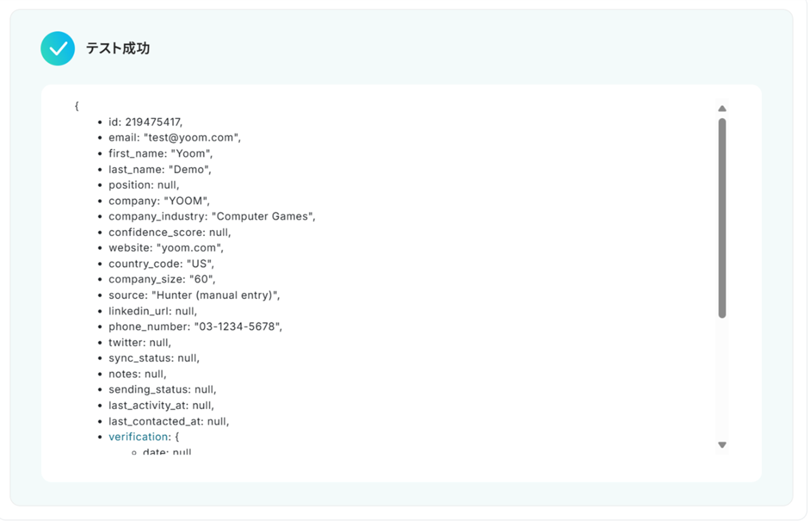Collapse the verification object key

pyautogui.click(x=138, y=436)
